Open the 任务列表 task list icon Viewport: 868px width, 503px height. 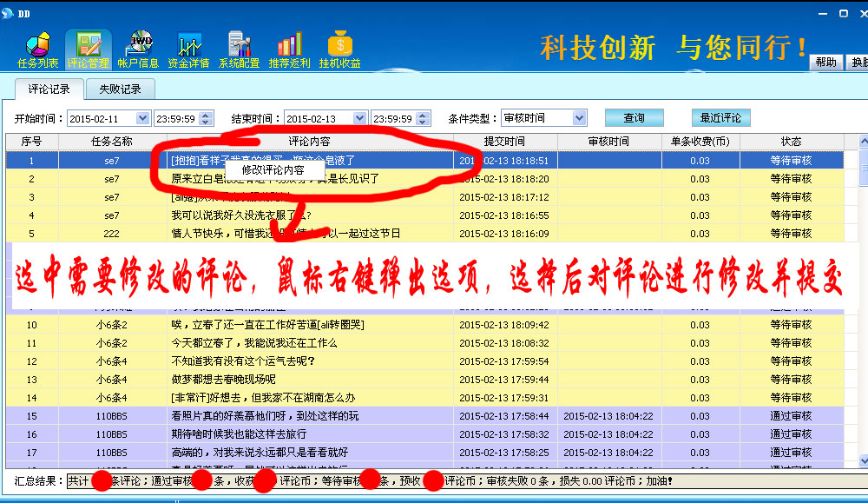tap(37, 51)
